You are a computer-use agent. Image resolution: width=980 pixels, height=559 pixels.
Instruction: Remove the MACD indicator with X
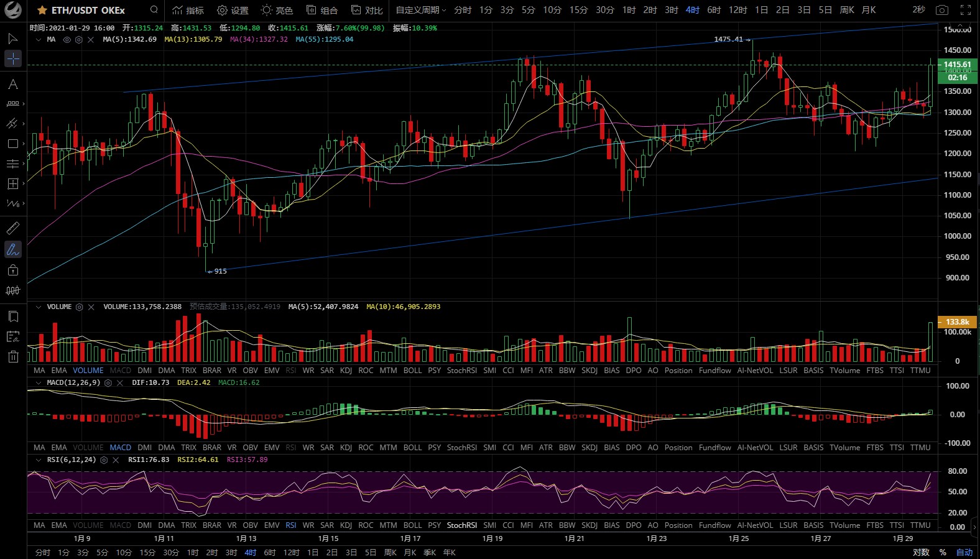(x=120, y=383)
